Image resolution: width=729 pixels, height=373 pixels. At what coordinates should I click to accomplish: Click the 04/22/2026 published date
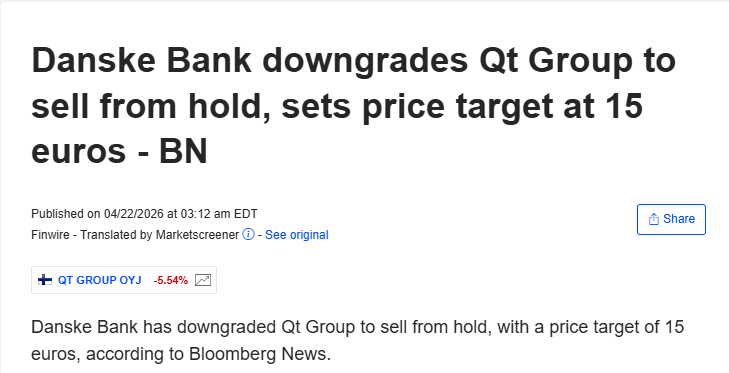click(x=134, y=214)
